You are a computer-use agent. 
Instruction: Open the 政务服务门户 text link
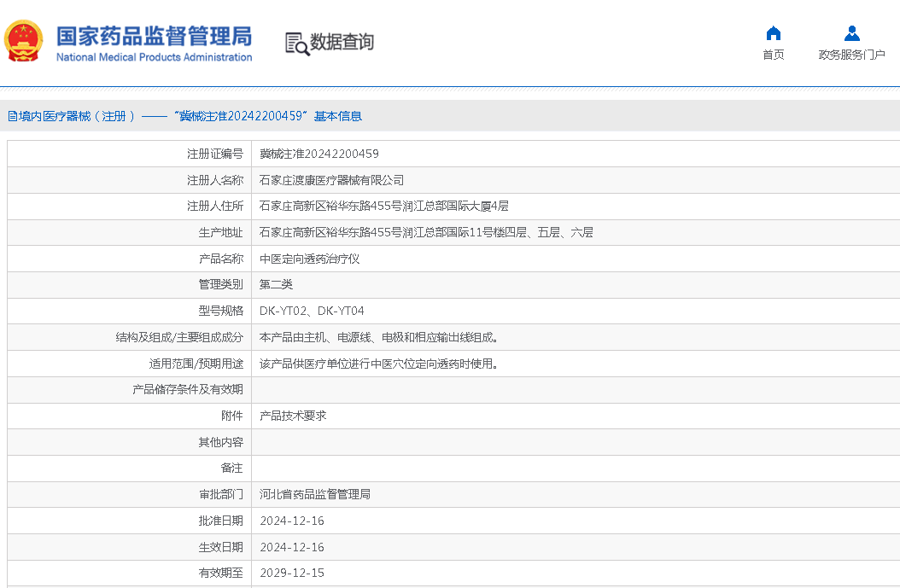pos(851,55)
